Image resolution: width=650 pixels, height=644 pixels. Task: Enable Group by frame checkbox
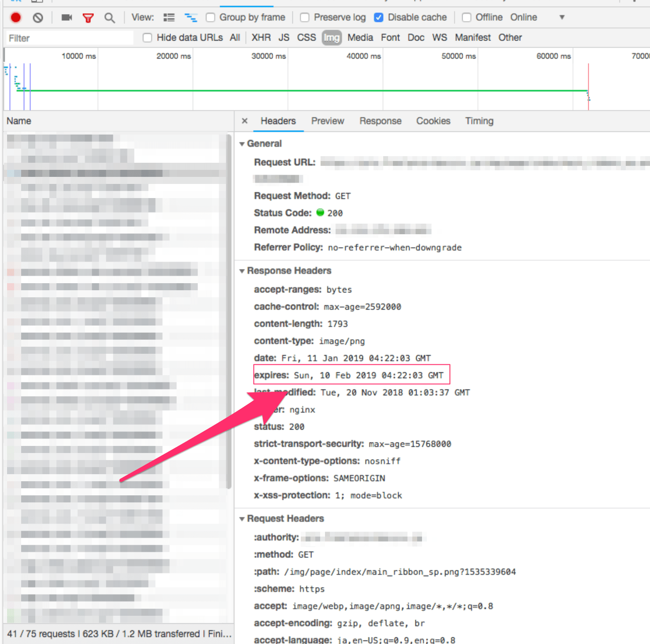coord(211,18)
